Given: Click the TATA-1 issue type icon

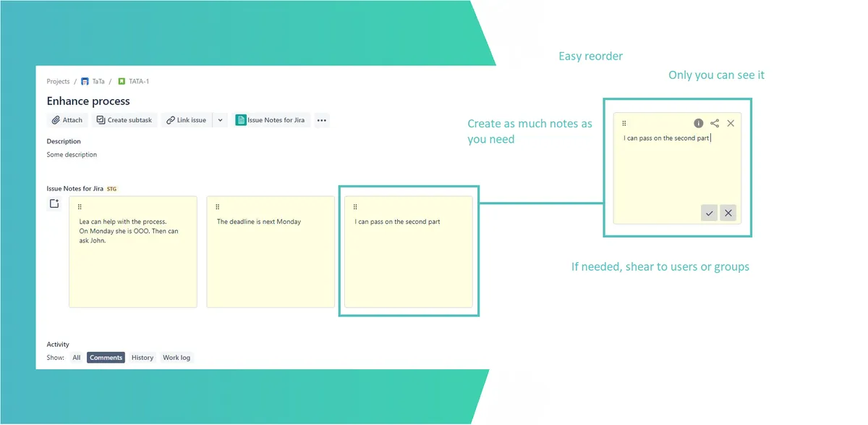Looking at the screenshot, I should (122, 82).
